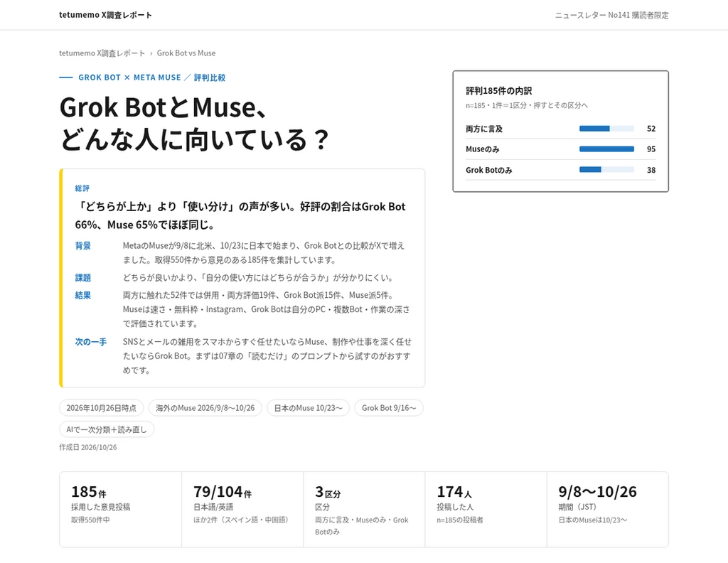728x563 pixels.
Task: Click the 評判185件の内訳 panel title
Action: click(498, 91)
